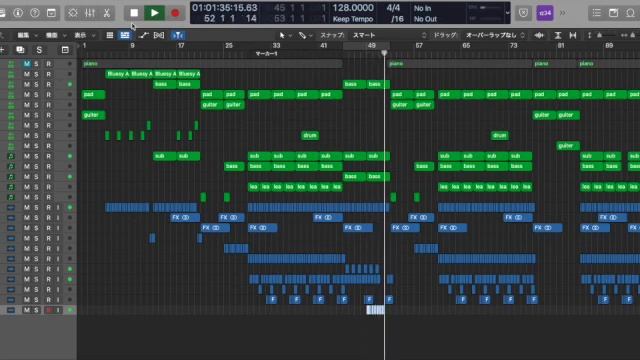Screen dimensions: 640x360
Task: Click the playhead on the ruler
Action: [x=384, y=53]
